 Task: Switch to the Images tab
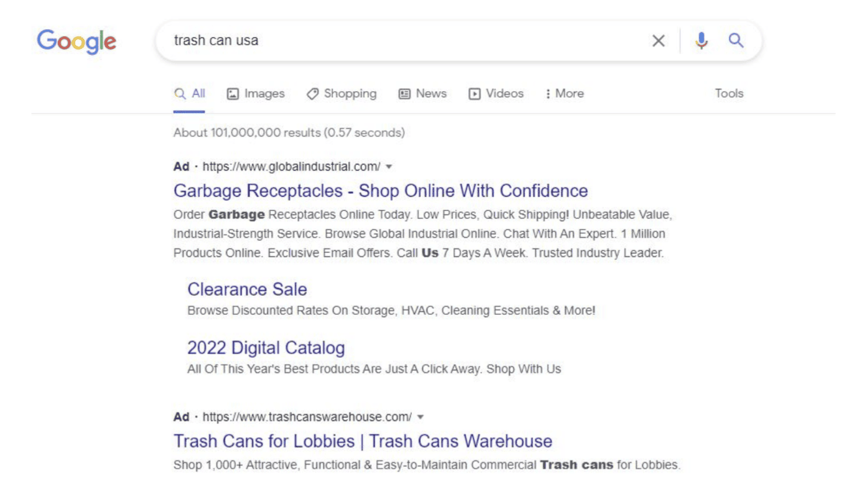[x=256, y=94]
